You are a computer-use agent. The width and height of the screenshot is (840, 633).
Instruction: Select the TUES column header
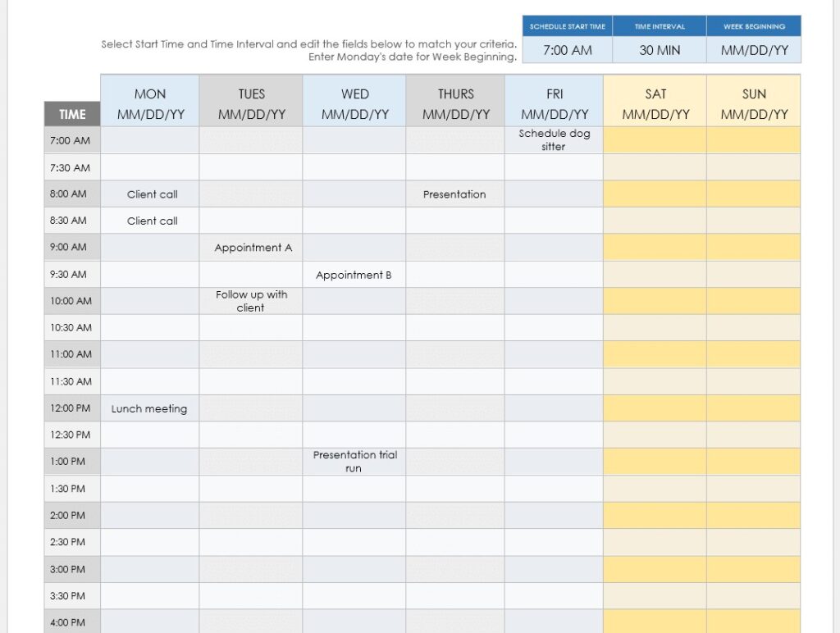[251, 101]
